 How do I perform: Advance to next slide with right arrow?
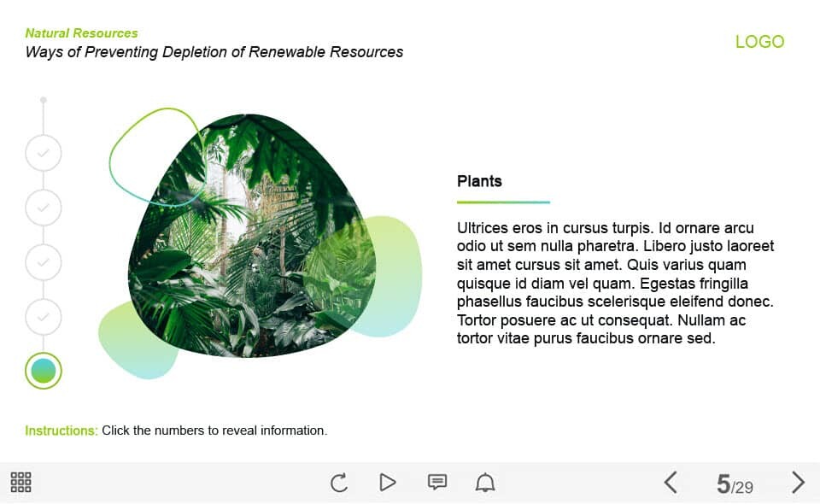(798, 483)
